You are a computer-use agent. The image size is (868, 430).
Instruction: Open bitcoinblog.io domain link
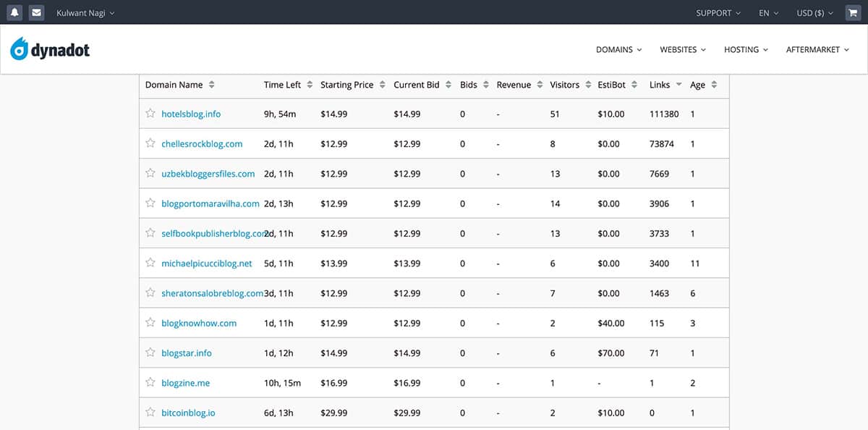pos(188,413)
